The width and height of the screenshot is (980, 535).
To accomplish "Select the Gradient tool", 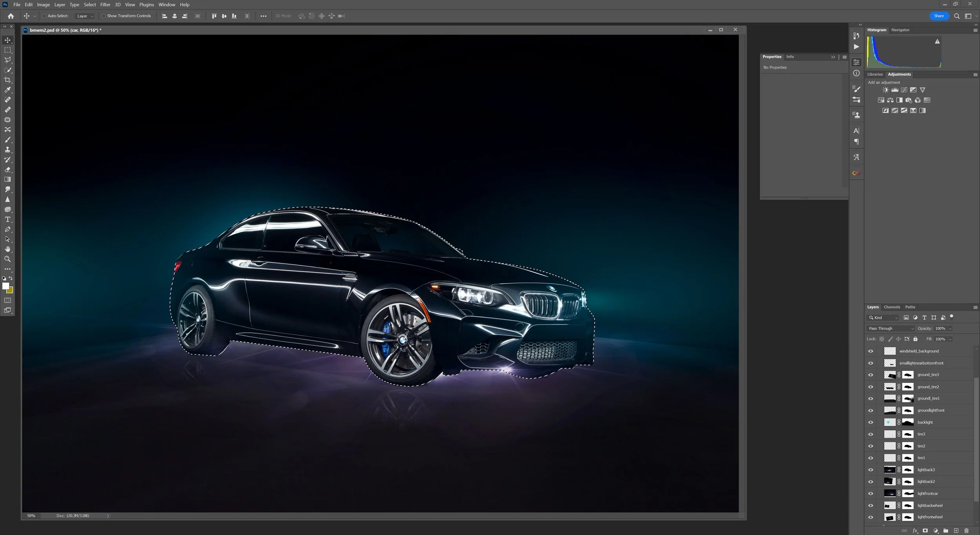I will coord(7,180).
